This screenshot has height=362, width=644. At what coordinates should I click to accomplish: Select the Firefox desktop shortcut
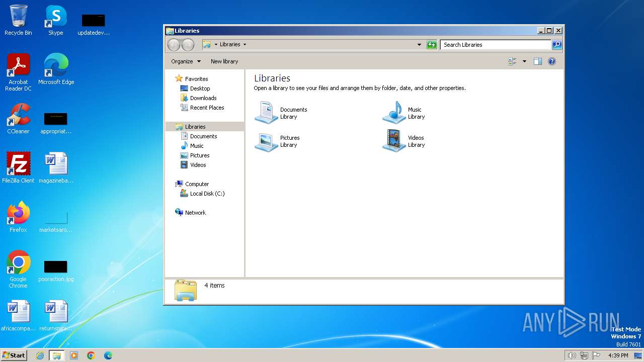[x=18, y=217]
